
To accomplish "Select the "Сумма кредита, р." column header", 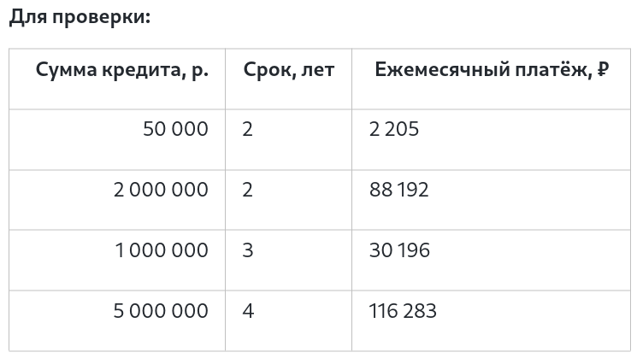I will [121, 70].
